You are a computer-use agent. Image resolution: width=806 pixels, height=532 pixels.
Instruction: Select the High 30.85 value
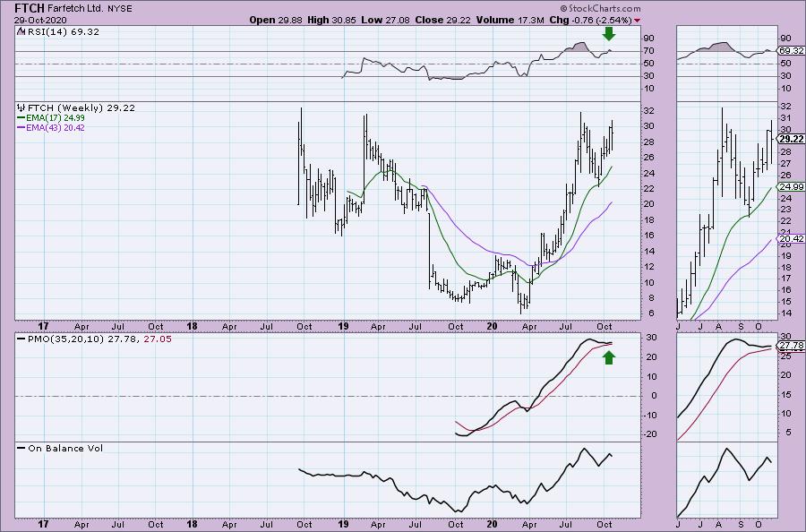tap(331, 20)
